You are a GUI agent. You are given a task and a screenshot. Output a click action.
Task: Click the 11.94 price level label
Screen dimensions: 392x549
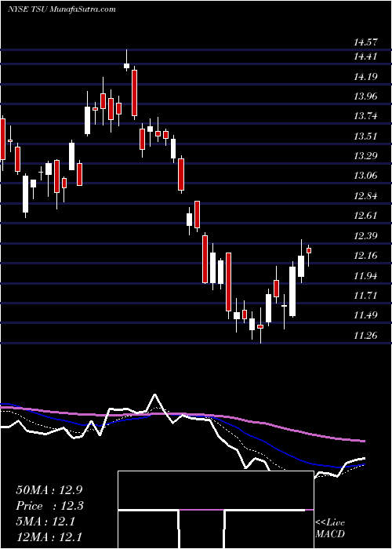click(365, 275)
